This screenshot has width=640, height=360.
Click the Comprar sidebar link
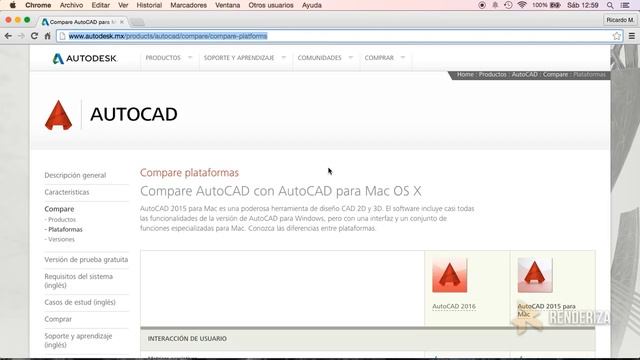[x=58, y=319]
